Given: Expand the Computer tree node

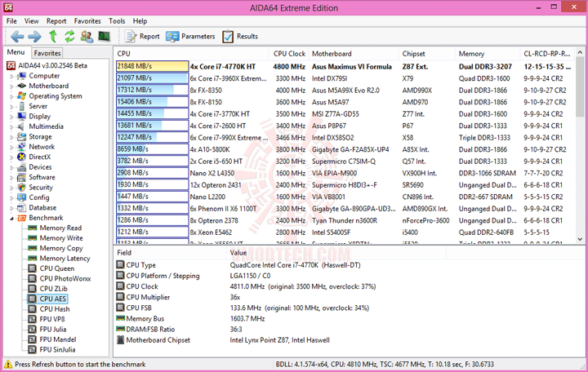Looking at the screenshot, I should (x=11, y=76).
